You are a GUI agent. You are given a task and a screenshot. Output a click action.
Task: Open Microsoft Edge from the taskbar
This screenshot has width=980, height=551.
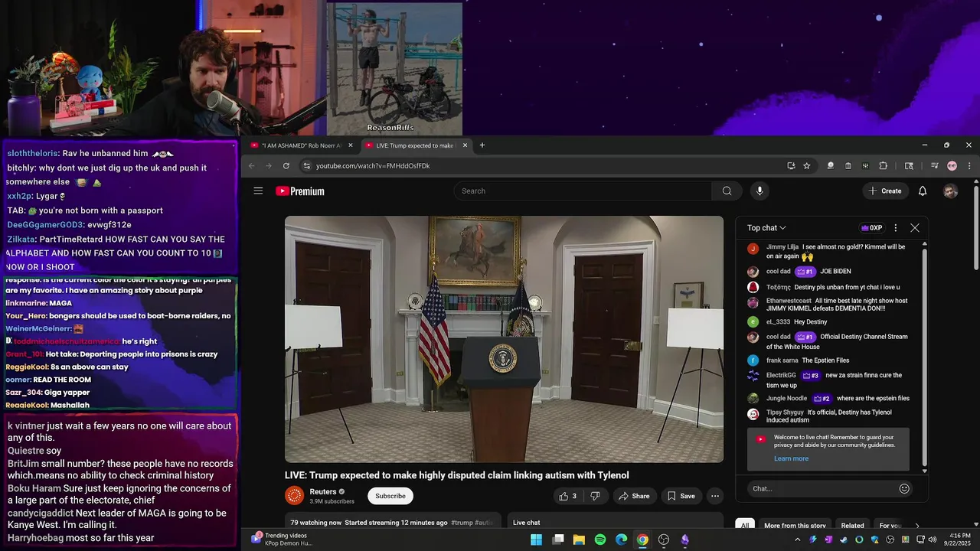click(x=622, y=540)
